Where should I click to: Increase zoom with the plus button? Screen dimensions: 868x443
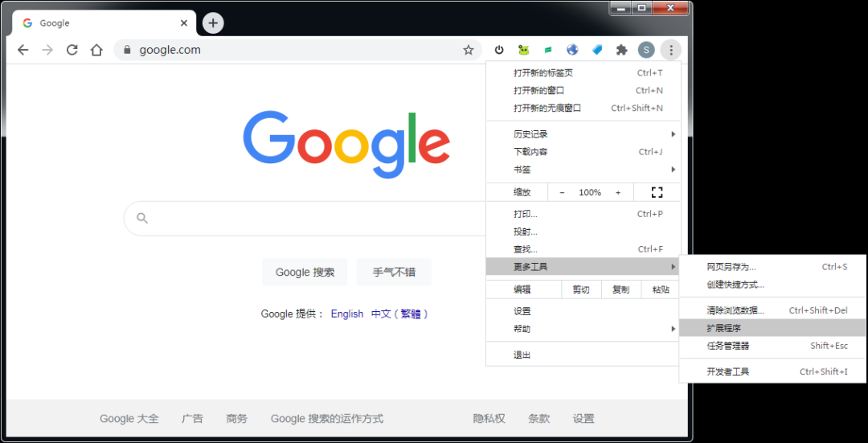tap(618, 192)
